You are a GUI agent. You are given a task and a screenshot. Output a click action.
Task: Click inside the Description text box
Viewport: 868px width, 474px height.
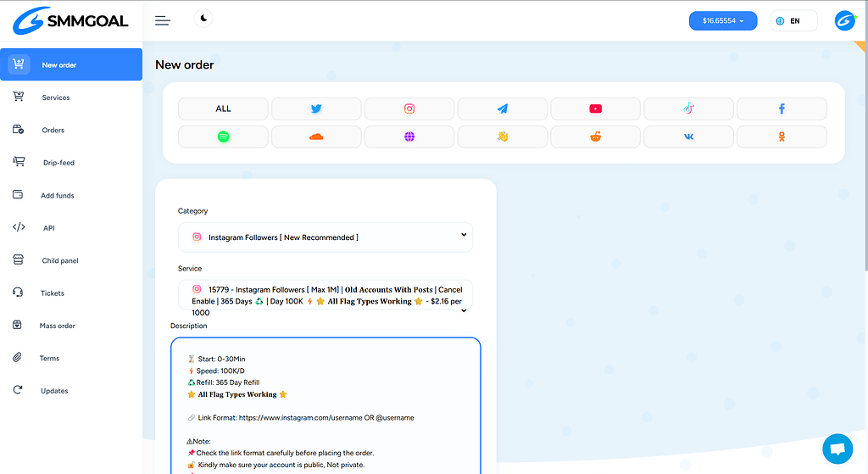(x=325, y=405)
